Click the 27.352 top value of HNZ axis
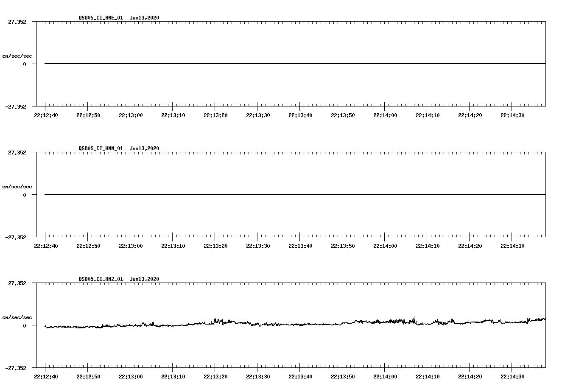This screenshot has width=576, height=392. 17,283
